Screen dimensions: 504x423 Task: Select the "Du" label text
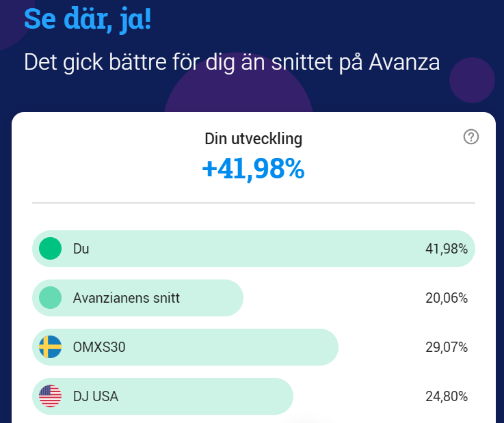click(x=81, y=249)
